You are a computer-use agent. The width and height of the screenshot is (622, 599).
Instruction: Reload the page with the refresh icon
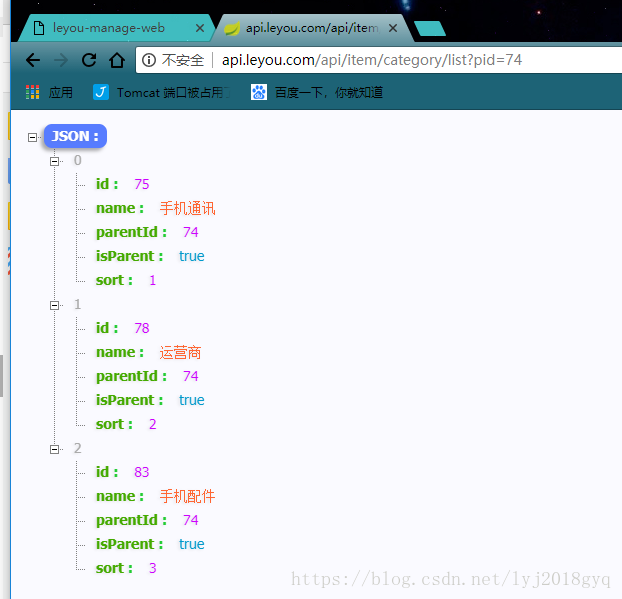tap(89, 60)
